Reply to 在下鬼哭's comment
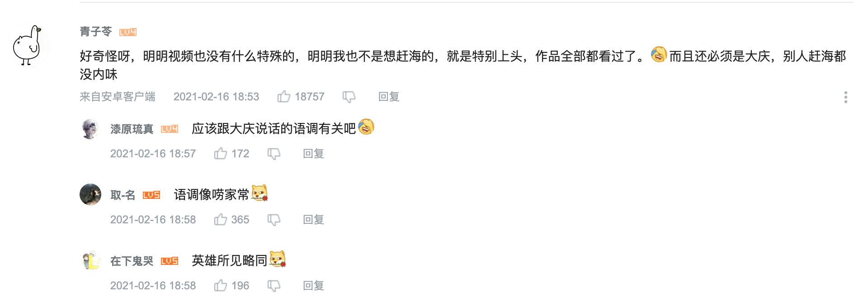Screen dimensions: 868x302 pyautogui.click(x=313, y=286)
